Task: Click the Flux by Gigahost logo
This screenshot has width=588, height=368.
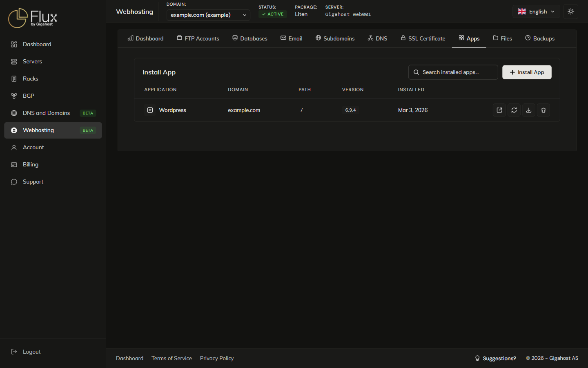Action: pyautogui.click(x=33, y=18)
